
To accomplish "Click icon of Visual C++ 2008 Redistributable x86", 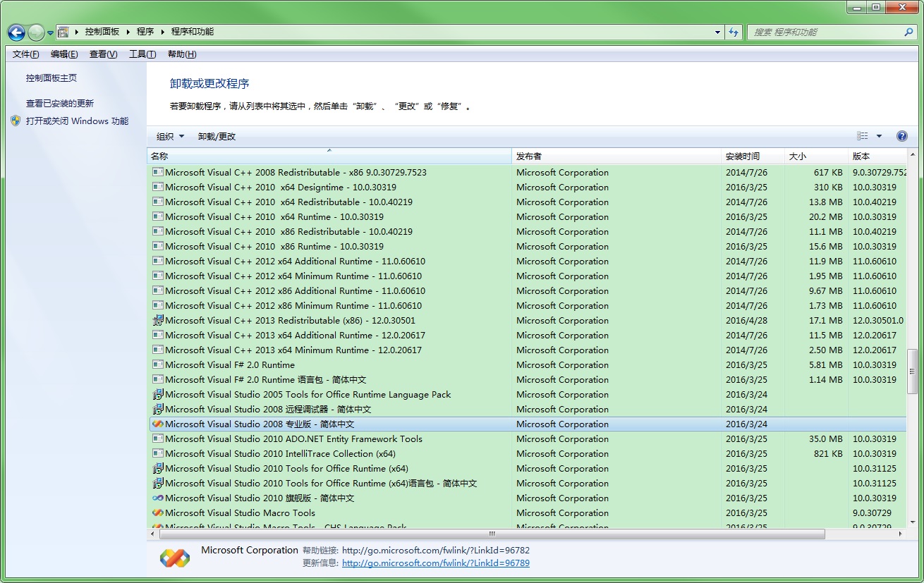I will click(x=158, y=172).
